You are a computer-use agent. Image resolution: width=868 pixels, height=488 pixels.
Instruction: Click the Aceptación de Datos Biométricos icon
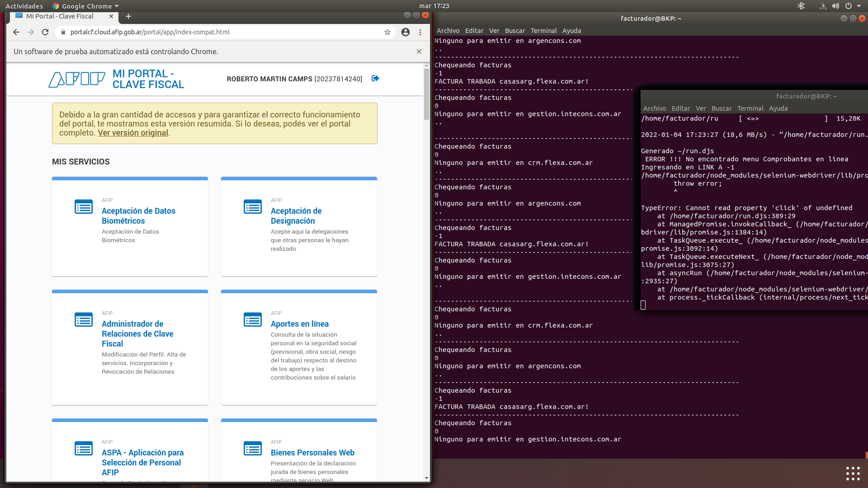84,207
